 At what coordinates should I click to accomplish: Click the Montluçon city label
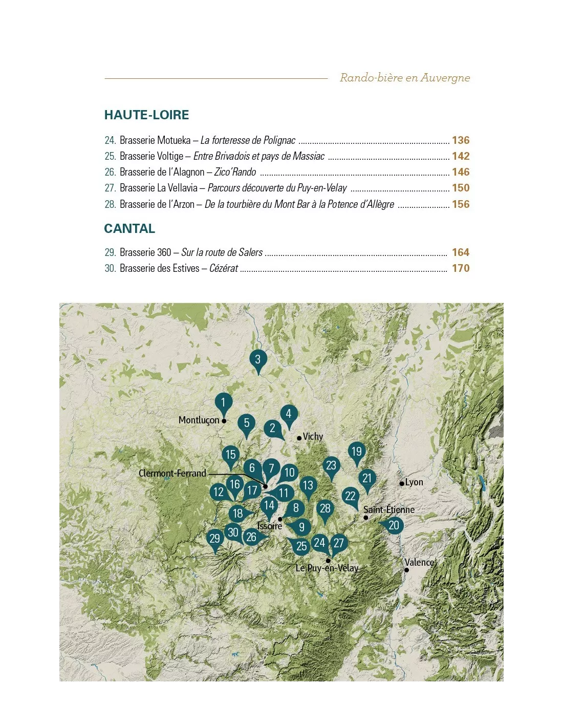click(199, 420)
